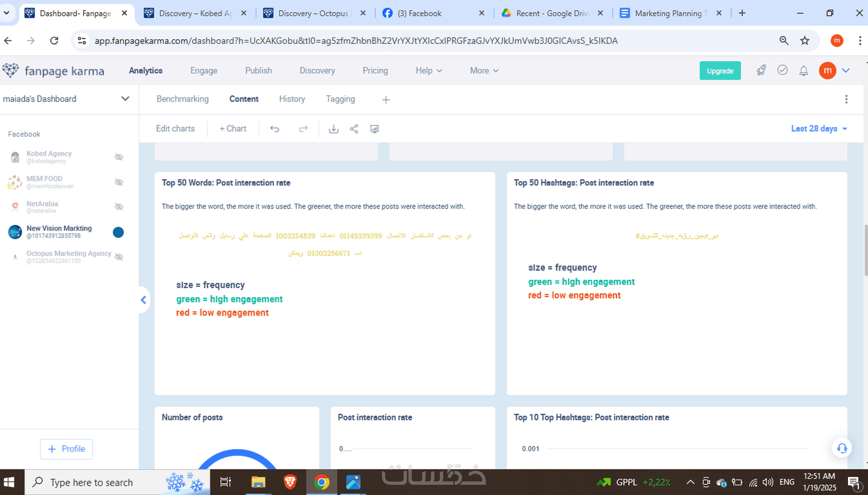Open the notifications bell
The image size is (868, 495).
click(804, 71)
